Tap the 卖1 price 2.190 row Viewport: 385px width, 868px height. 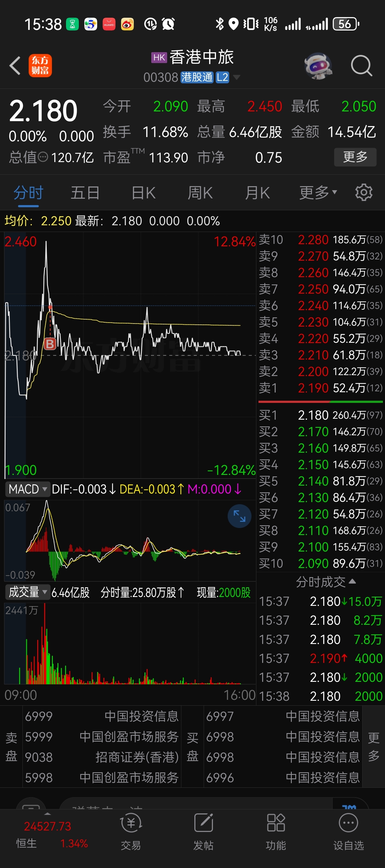click(321, 388)
